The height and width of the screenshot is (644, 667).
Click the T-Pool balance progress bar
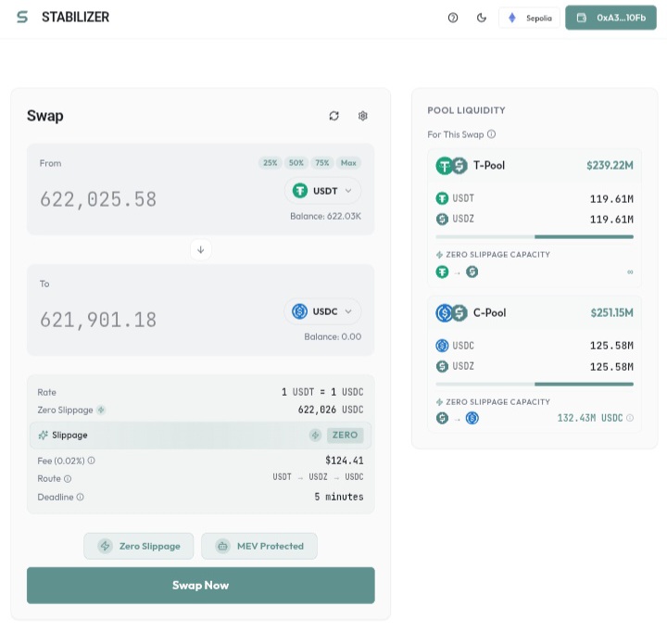pos(535,236)
